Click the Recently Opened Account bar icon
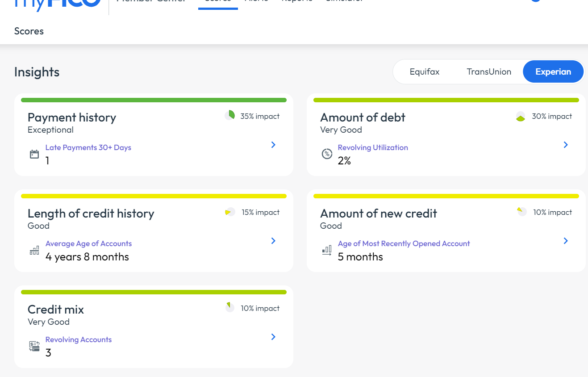Image resolution: width=588 pixels, height=377 pixels. (x=327, y=250)
